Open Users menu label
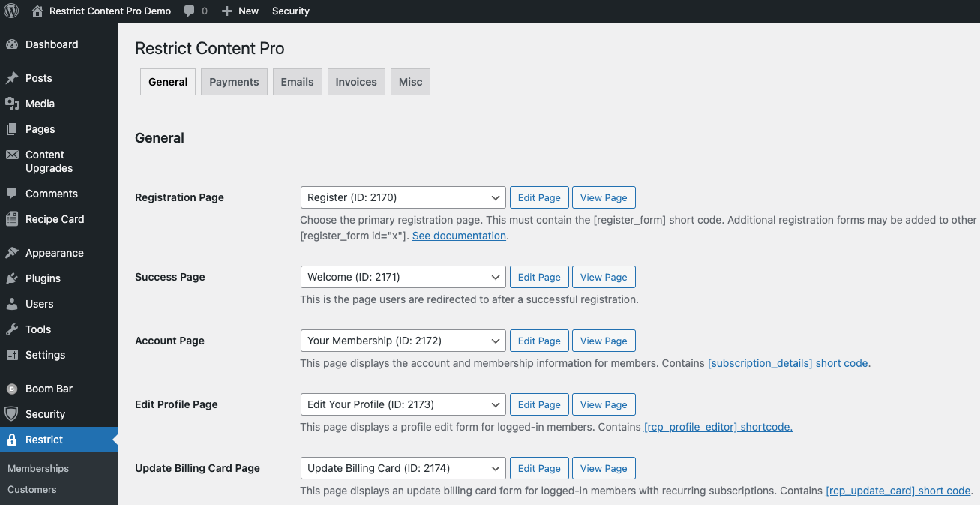Image resolution: width=980 pixels, height=505 pixels. [40, 304]
